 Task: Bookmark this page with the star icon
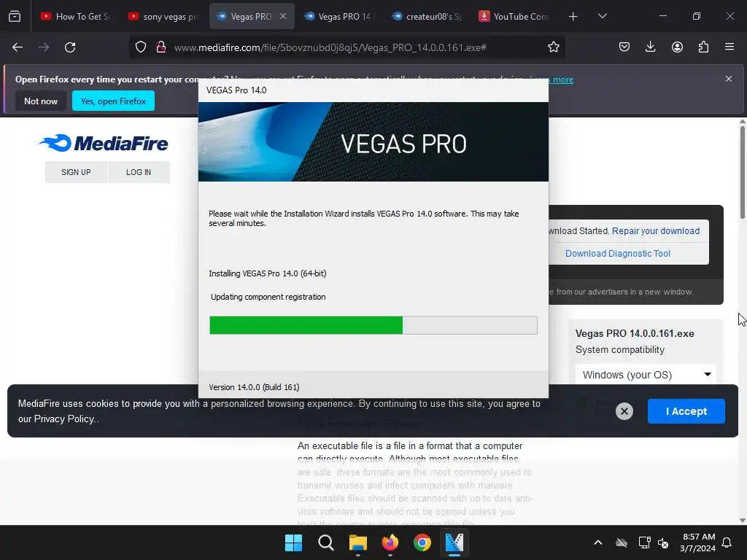[553, 47]
